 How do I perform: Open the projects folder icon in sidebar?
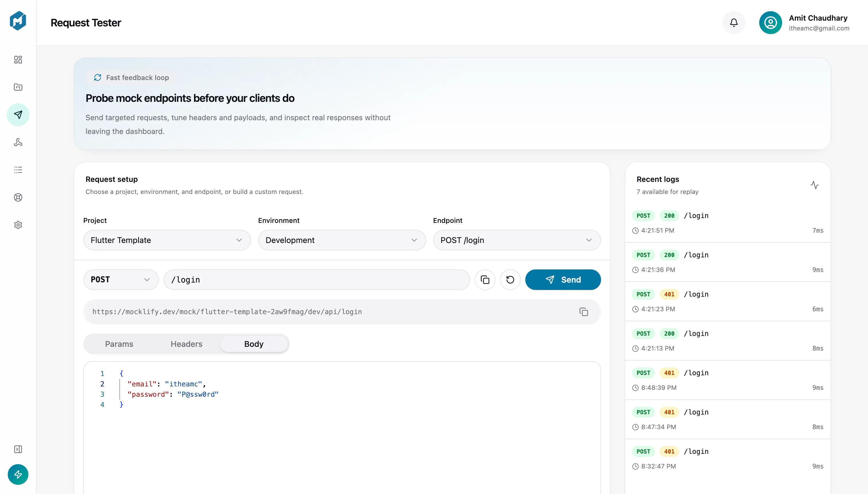[x=18, y=87]
